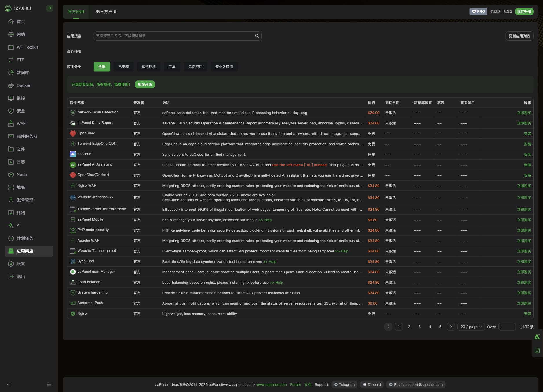Viewport: 543px width, 392px height.
Task: Switch to the 第三方应用 tab
Action: click(x=106, y=12)
